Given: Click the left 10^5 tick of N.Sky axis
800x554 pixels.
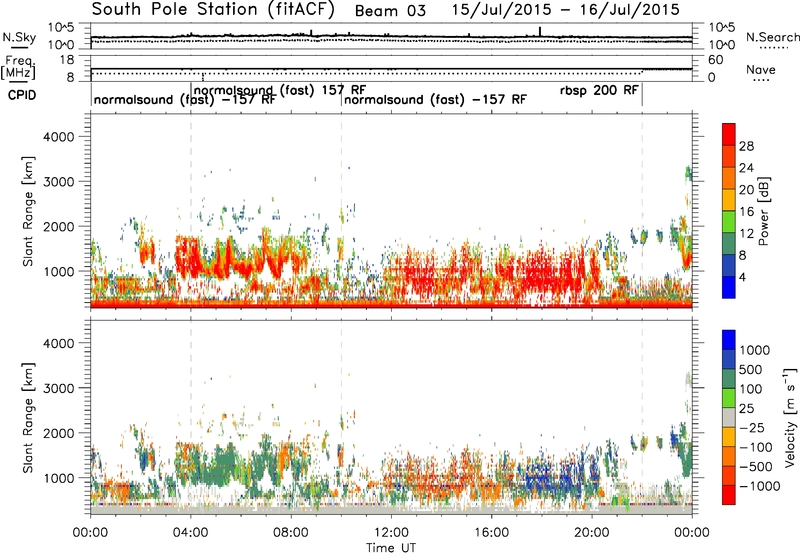Looking at the screenshot, I should (x=61, y=28).
